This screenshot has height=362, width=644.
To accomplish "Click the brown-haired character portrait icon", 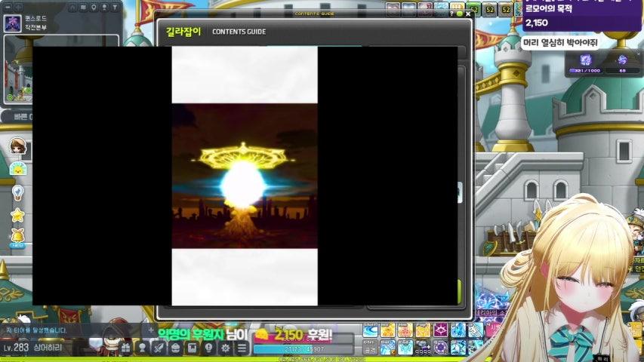I will [18, 146].
